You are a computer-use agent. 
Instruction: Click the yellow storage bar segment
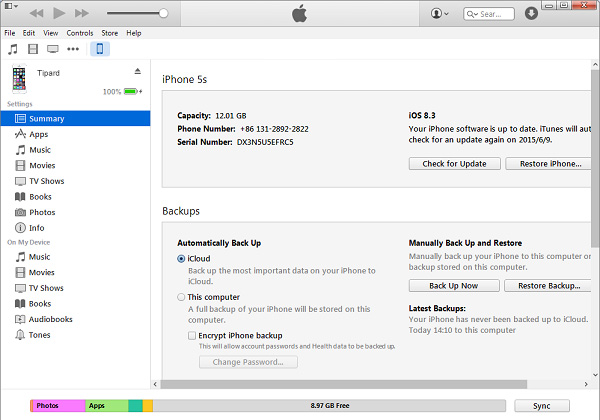coord(148,406)
